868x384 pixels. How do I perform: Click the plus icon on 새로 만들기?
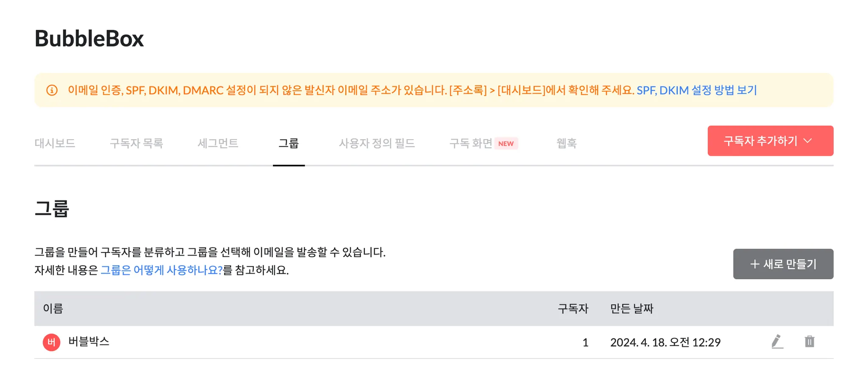click(x=754, y=264)
